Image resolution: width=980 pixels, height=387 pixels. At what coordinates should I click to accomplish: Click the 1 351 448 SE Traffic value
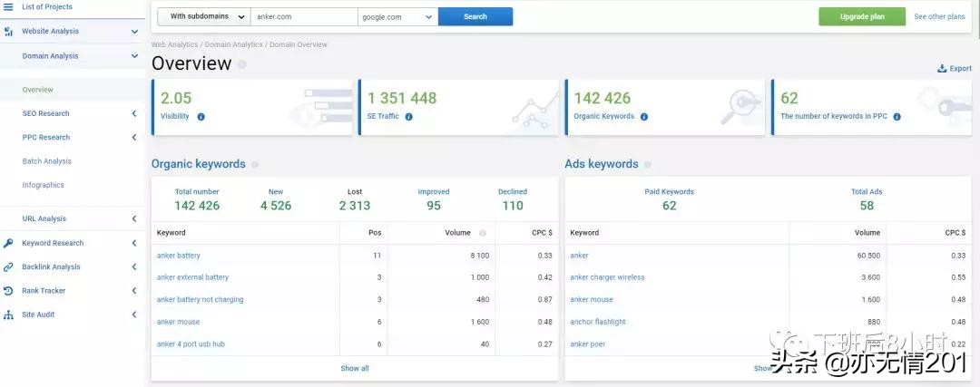point(402,98)
